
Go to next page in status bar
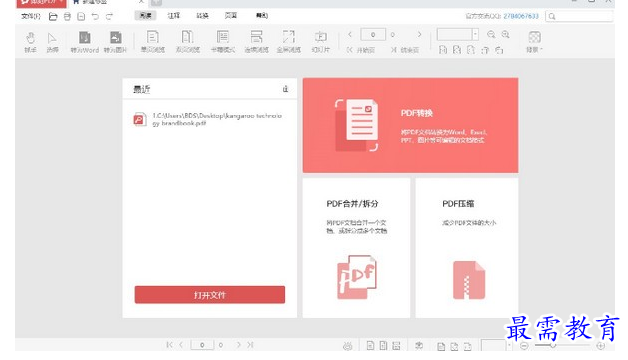click(239, 345)
